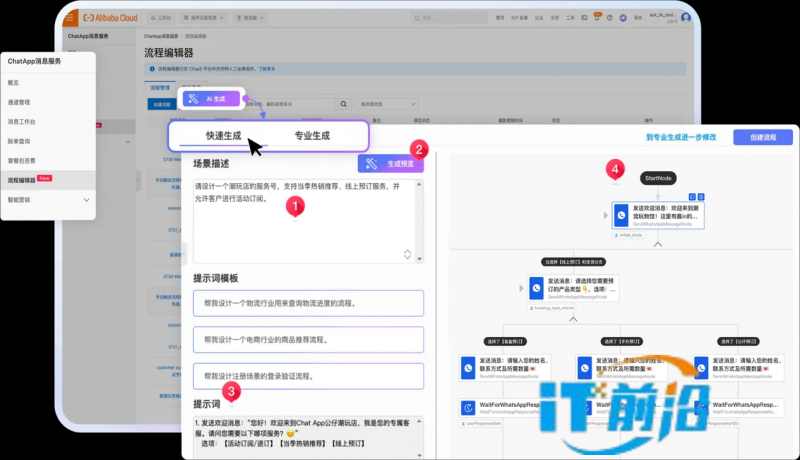Click the clock icon on the WaitForWhatsAppResponse node
800x460 pixels.
tap(468, 408)
